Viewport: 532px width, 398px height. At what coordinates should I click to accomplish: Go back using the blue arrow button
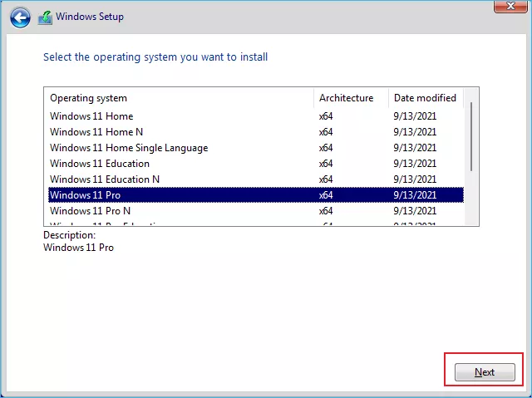pyautogui.click(x=20, y=17)
